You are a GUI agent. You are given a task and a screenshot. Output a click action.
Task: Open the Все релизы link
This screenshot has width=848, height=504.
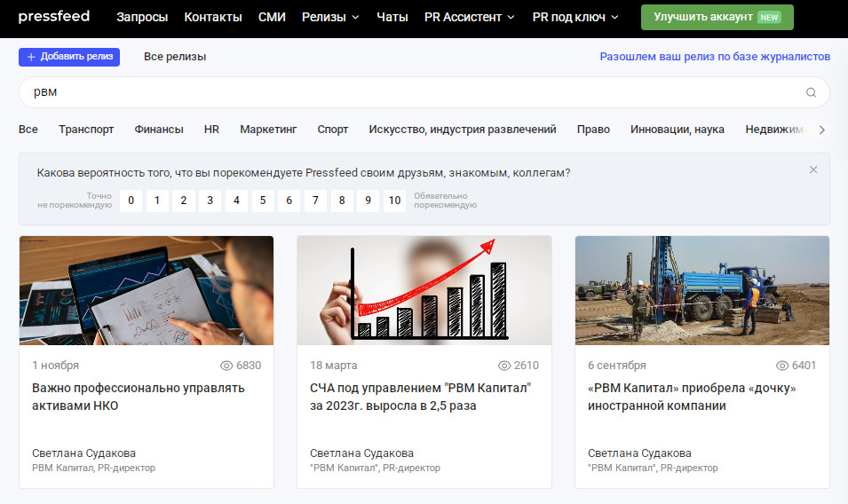pyautogui.click(x=175, y=57)
